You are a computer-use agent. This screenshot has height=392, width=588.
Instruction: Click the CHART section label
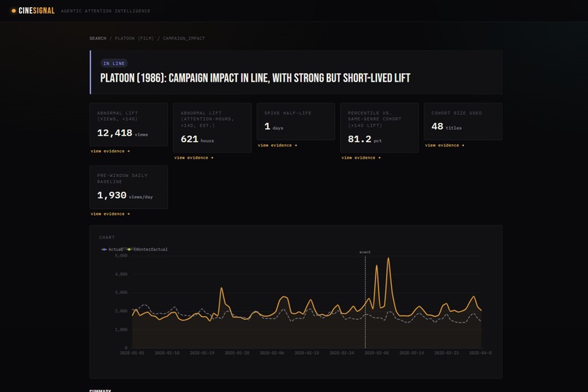(107, 238)
